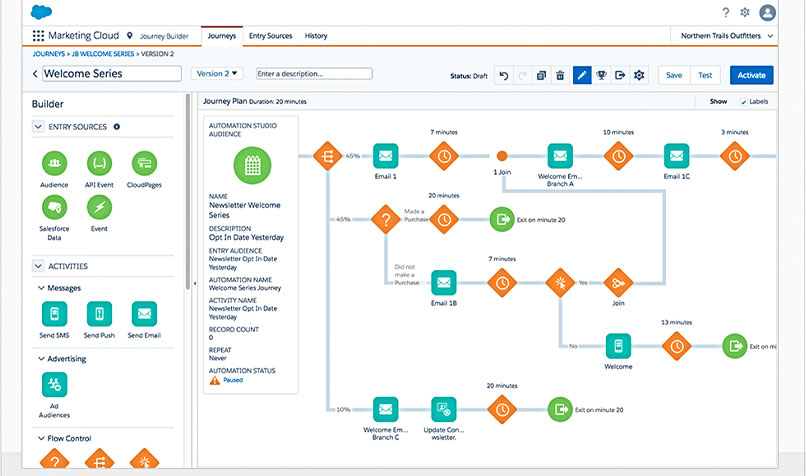
Task: Click the info icon beside Entry Sources
Action: [117, 126]
